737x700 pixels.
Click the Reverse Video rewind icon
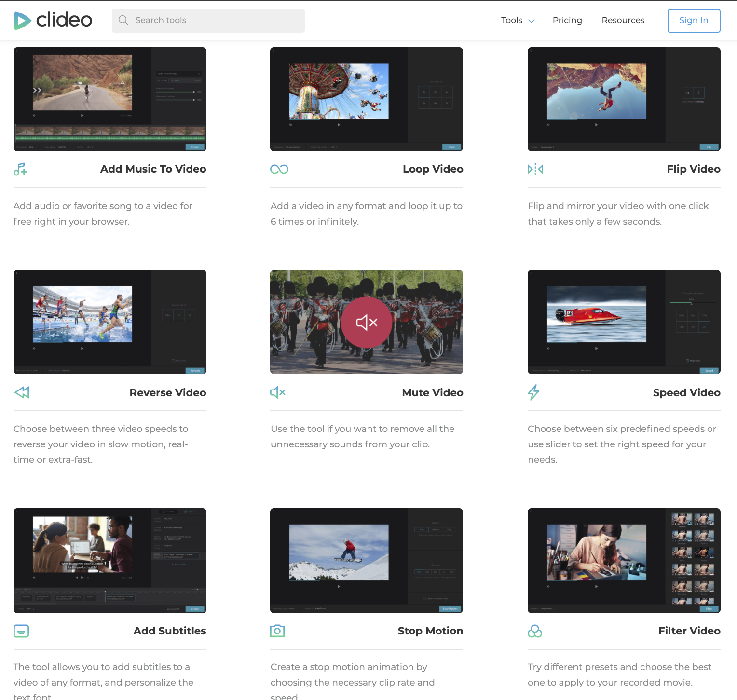tap(21, 392)
